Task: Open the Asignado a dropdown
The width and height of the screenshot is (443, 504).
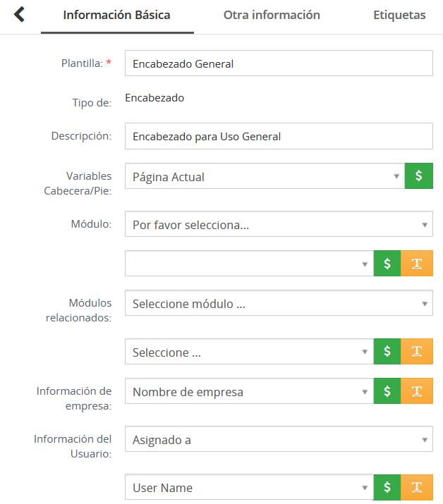Action: (278, 439)
